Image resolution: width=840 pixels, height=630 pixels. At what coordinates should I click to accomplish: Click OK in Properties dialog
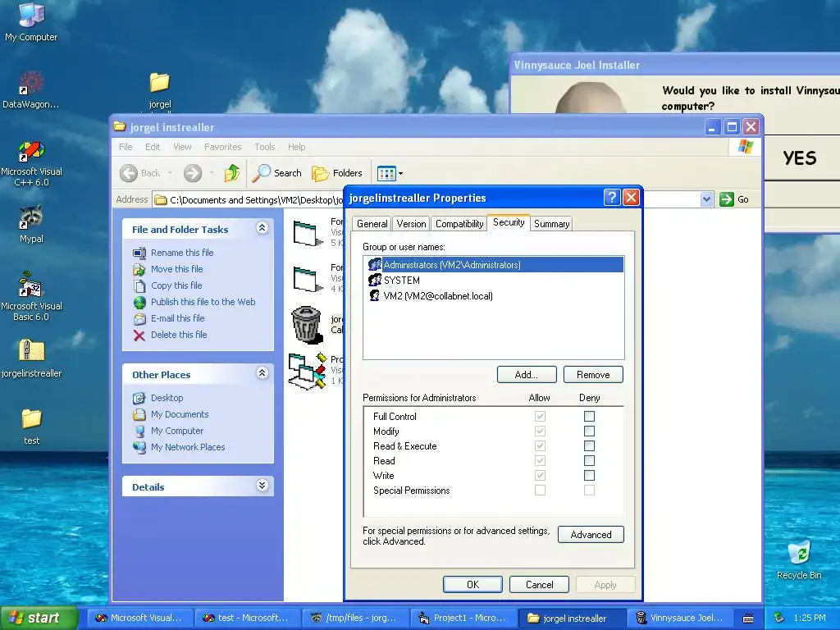click(472, 584)
